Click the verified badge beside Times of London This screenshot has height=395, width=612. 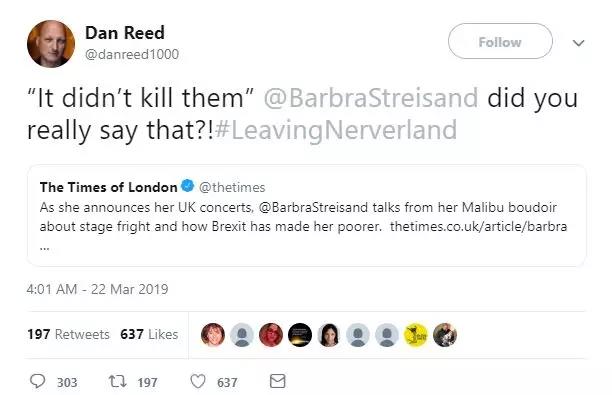[x=188, y=186]
